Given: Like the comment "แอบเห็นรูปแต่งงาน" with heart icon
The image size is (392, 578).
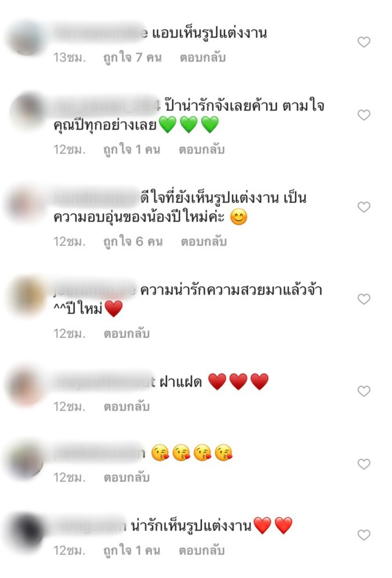Looking at the screenshot, I should tap(364, 42).
